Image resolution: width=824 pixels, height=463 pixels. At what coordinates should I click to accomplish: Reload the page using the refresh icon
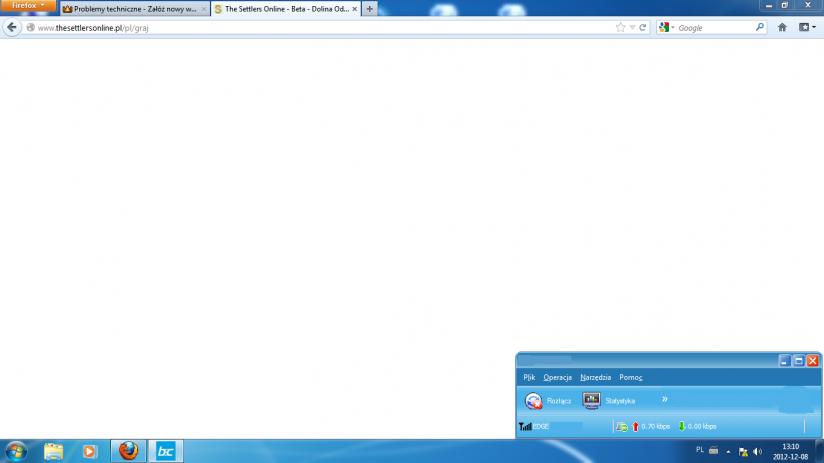coord(642,27)
